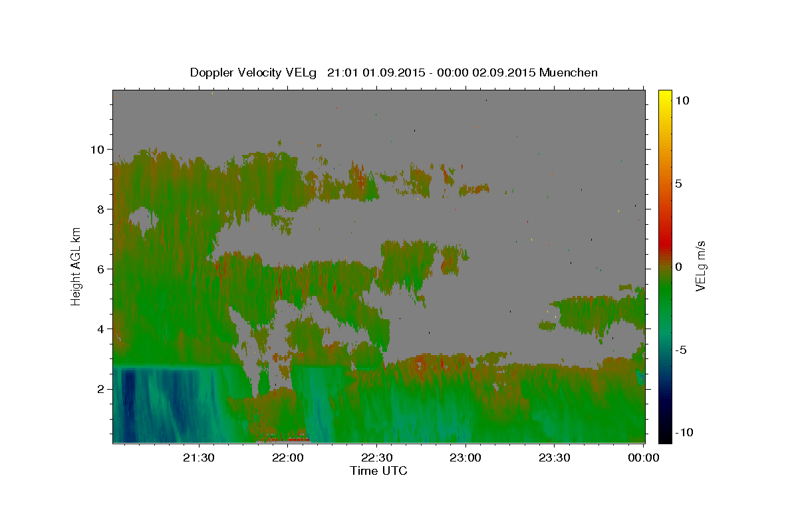Viewport: 798px width, 532px height.
Task: Click the 00:00 time tick label
Action: [x=643, y=458]
